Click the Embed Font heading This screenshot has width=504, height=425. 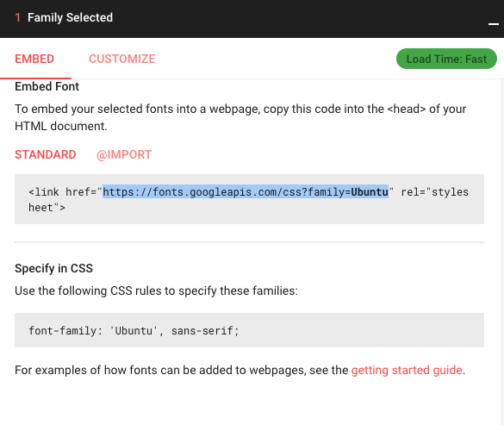47,86
